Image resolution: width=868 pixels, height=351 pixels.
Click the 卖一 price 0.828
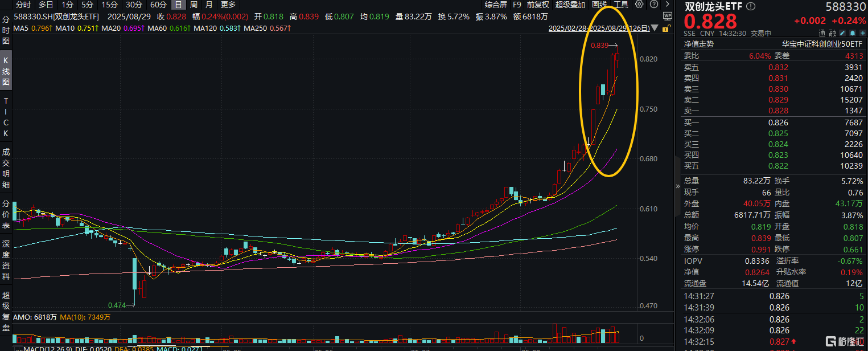[778, 111]
